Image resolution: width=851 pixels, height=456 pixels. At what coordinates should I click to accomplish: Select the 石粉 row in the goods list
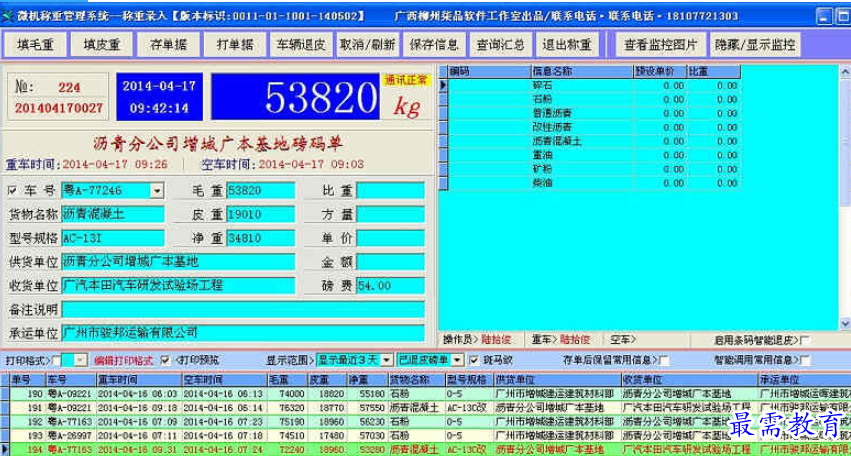tap(590, 99)
